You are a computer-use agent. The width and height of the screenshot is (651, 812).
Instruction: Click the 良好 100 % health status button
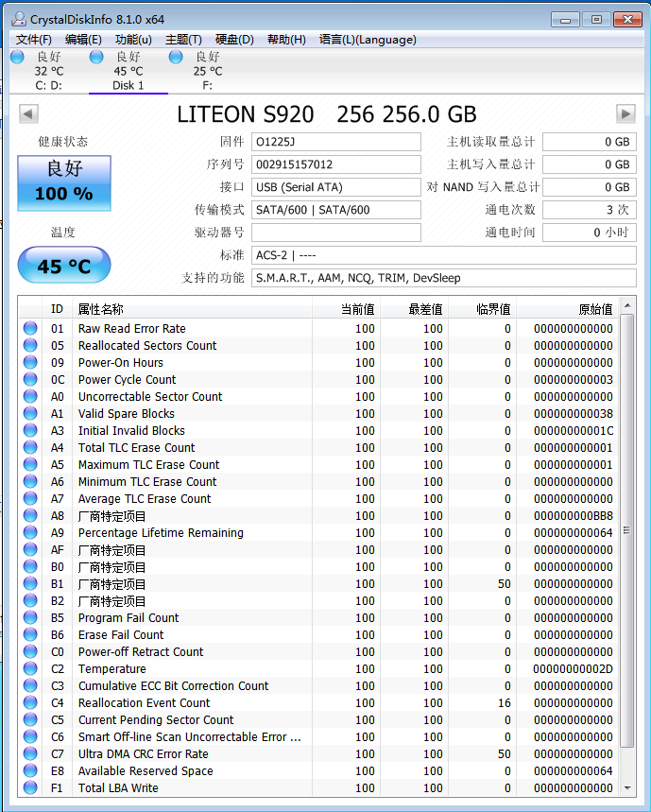pyautogui.click(x=64, y=183)
